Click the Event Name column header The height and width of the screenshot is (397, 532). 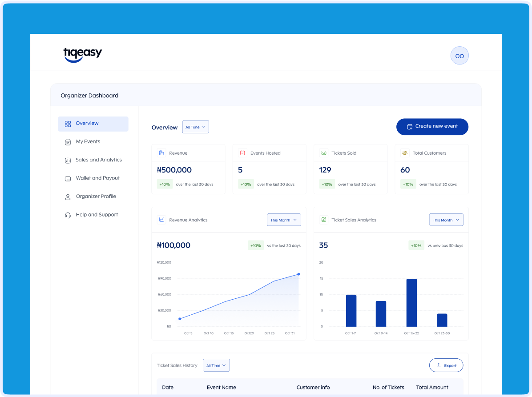[x=221, y=387]
